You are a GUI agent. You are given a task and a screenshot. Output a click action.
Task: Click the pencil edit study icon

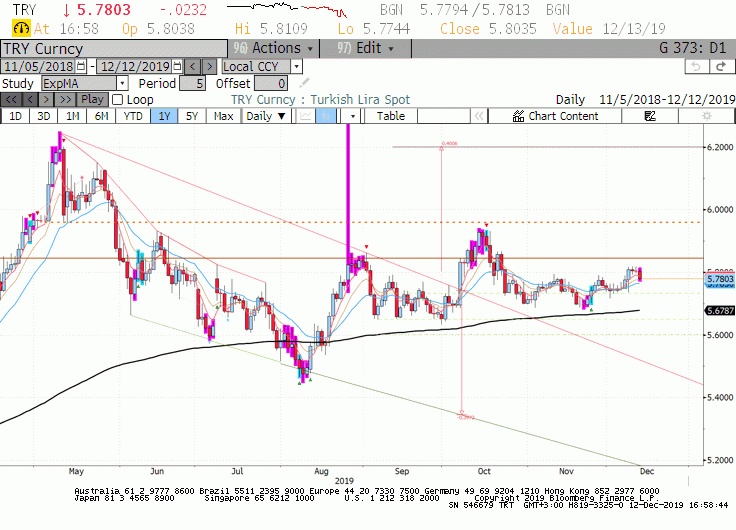[x=304, y=83]
